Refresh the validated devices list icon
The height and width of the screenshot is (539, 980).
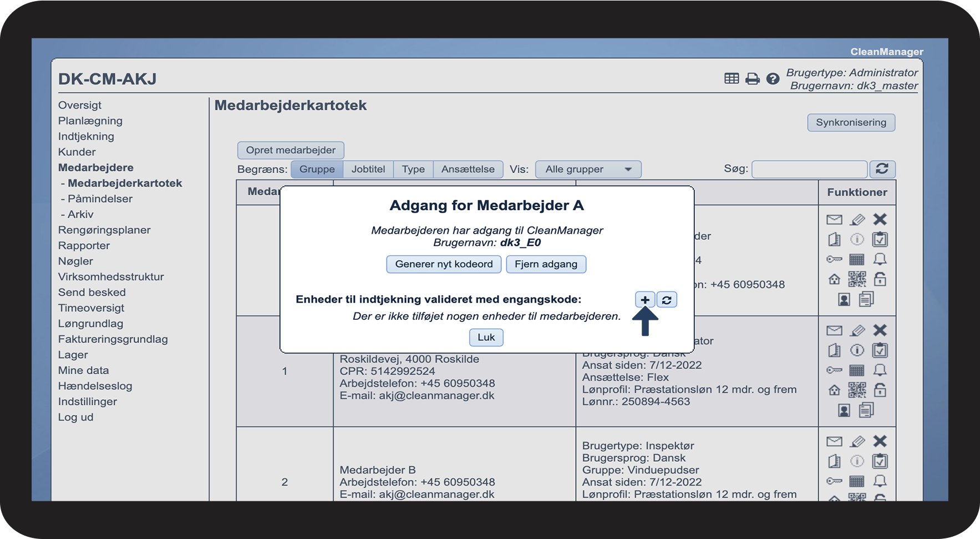pos(667,300)
